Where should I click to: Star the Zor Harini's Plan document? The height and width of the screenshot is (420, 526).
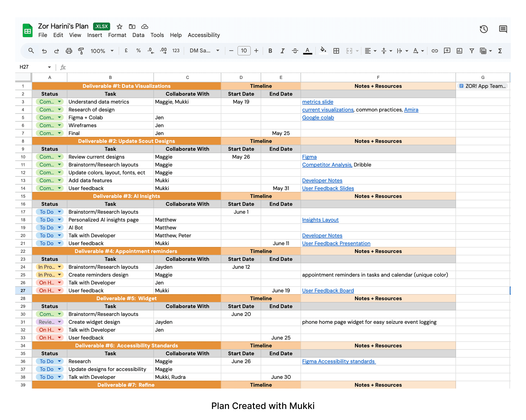(119, 26)
